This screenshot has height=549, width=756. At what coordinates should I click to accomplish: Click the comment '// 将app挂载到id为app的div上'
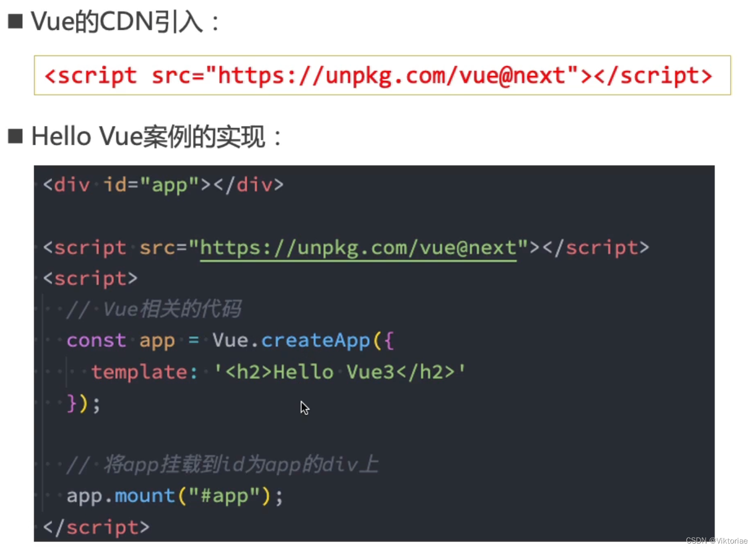point(222,465)
